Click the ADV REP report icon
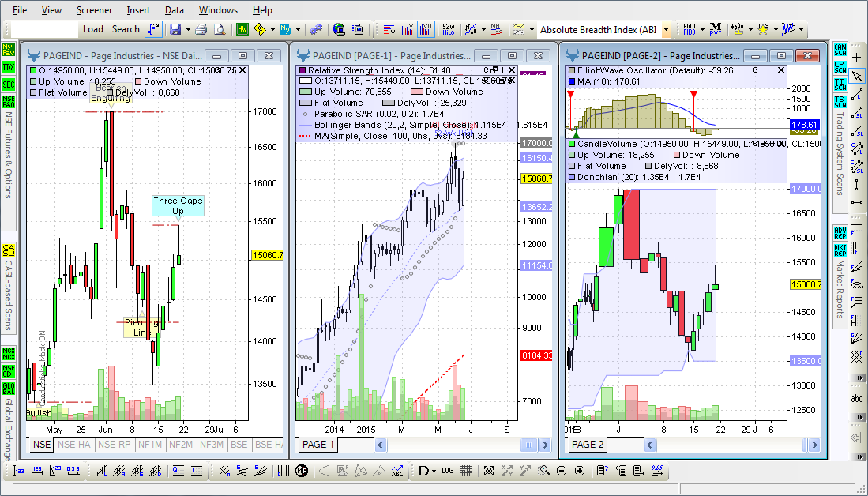The image size is (868, 496). [x=840, y=233]
